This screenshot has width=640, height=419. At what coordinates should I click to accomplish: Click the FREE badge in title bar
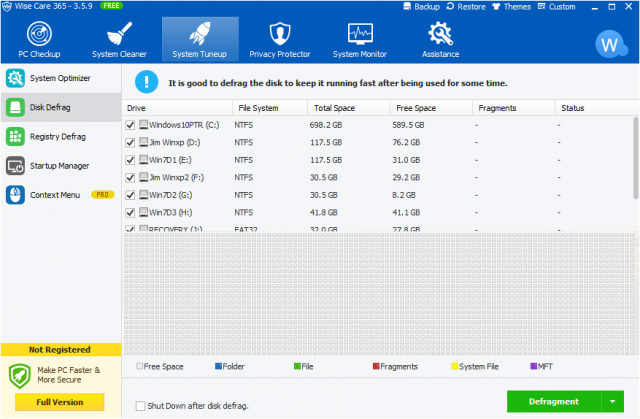pos(111,6)
